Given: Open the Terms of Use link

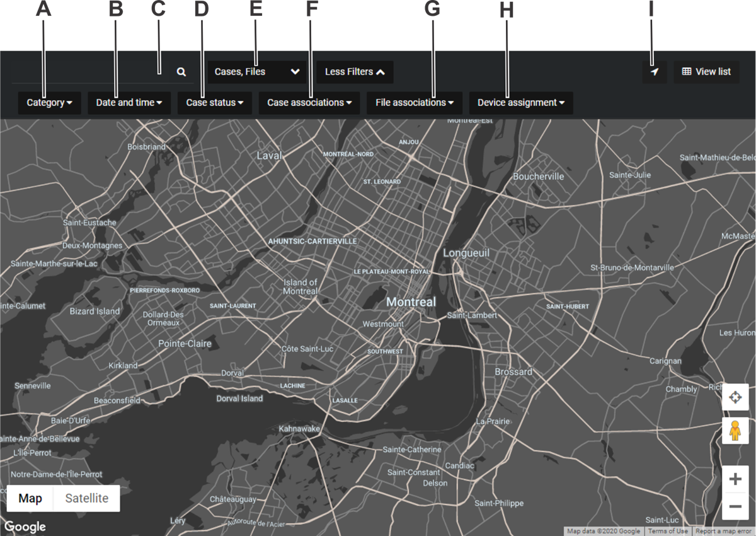Looking at the screenshot, I should [669, 531].
